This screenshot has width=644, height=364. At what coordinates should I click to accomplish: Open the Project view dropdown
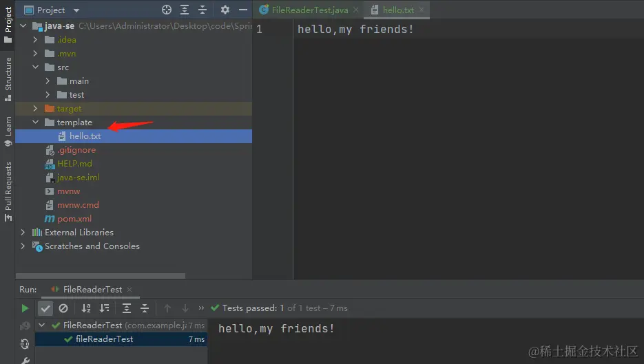pos(76,10)
